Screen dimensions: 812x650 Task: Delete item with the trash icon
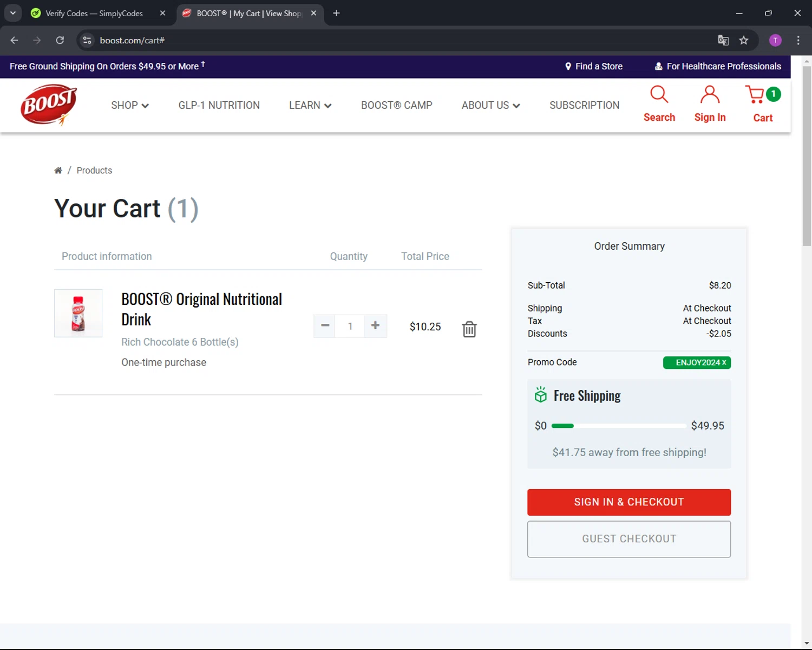click(469, 329)
